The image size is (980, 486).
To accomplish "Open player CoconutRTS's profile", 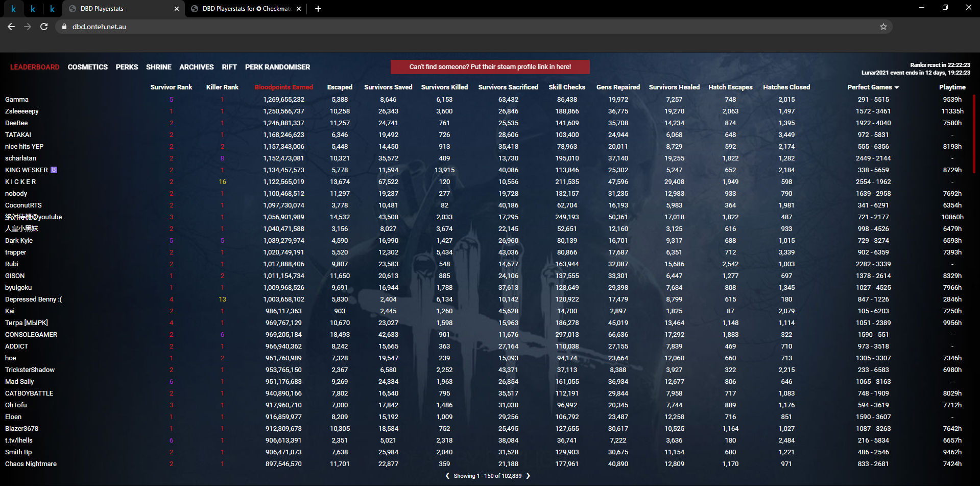I will [23, 205].
